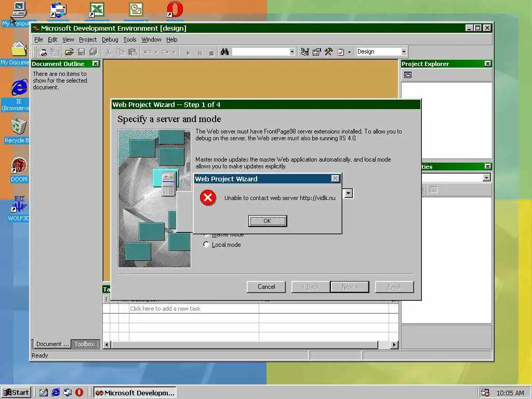Switch to the Toolbox tab
Viewport: 532px width, 399px height.
85,344
